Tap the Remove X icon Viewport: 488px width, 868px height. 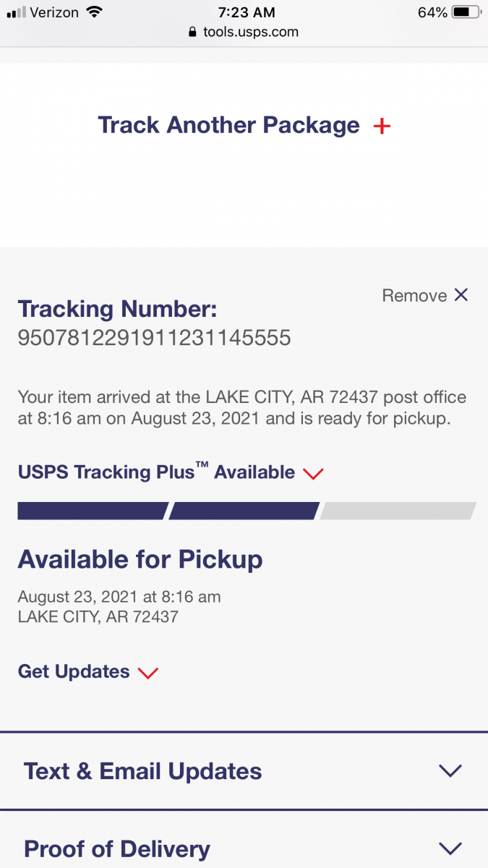[x=461, y=294]
